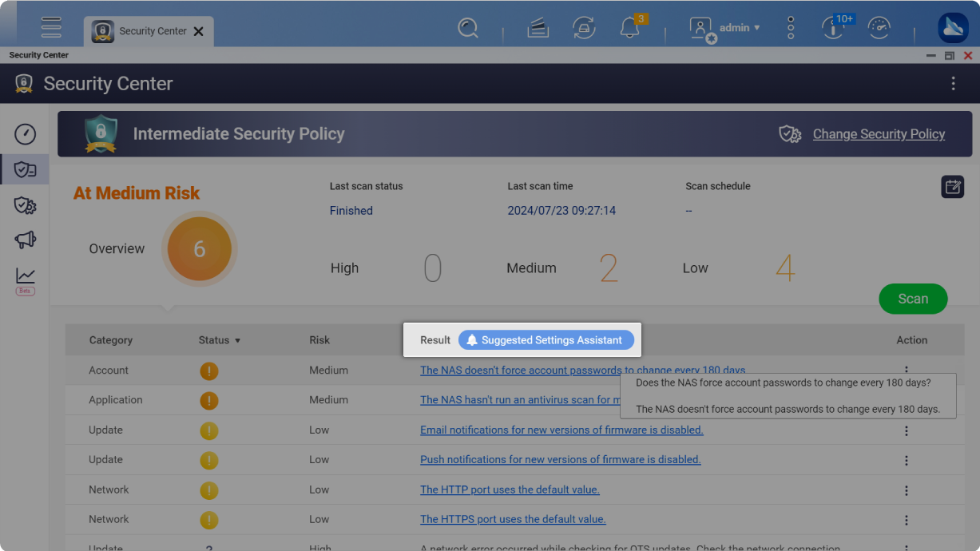This screenshot has height=551, width=980.
Task: Click the Category column header
Action: [x=111, y=340]
